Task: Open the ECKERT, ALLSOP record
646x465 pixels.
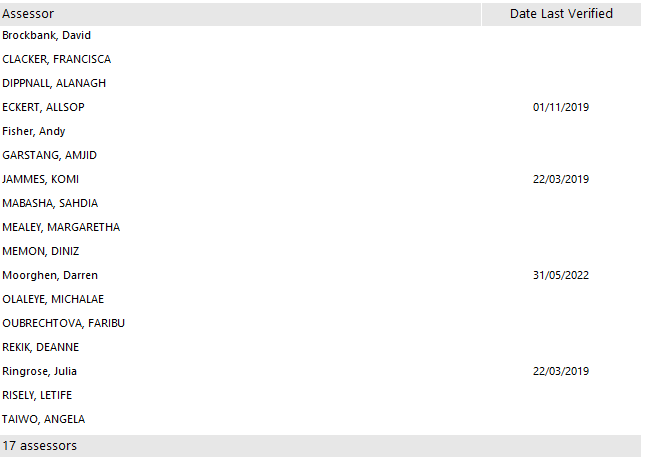Action: coord(46,108)
